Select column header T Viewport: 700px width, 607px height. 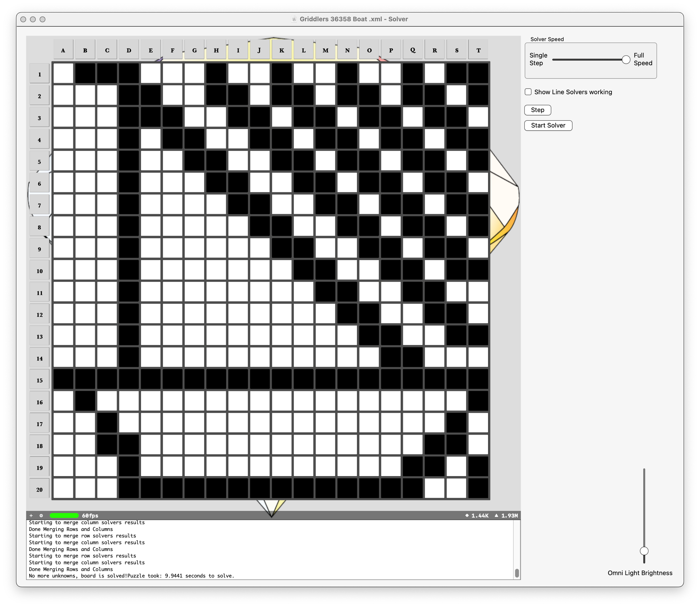478,50
